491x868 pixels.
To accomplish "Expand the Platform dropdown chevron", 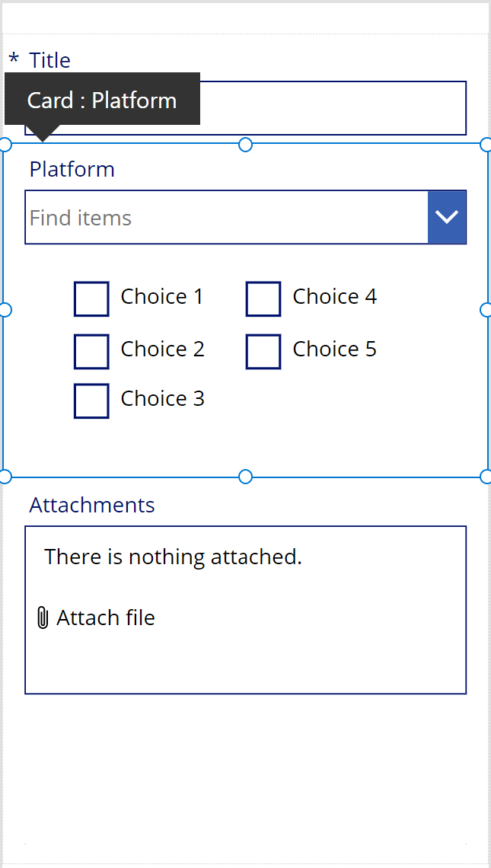I will (447, 217).
